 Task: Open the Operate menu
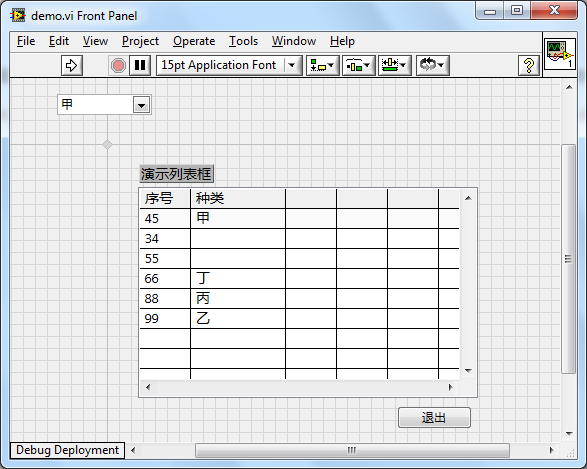(x=194, y=41)
